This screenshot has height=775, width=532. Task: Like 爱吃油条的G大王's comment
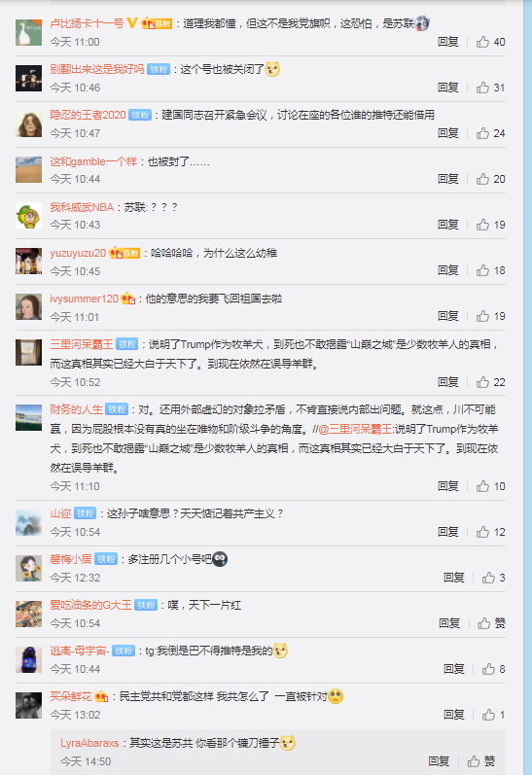[x=491, y=623]
